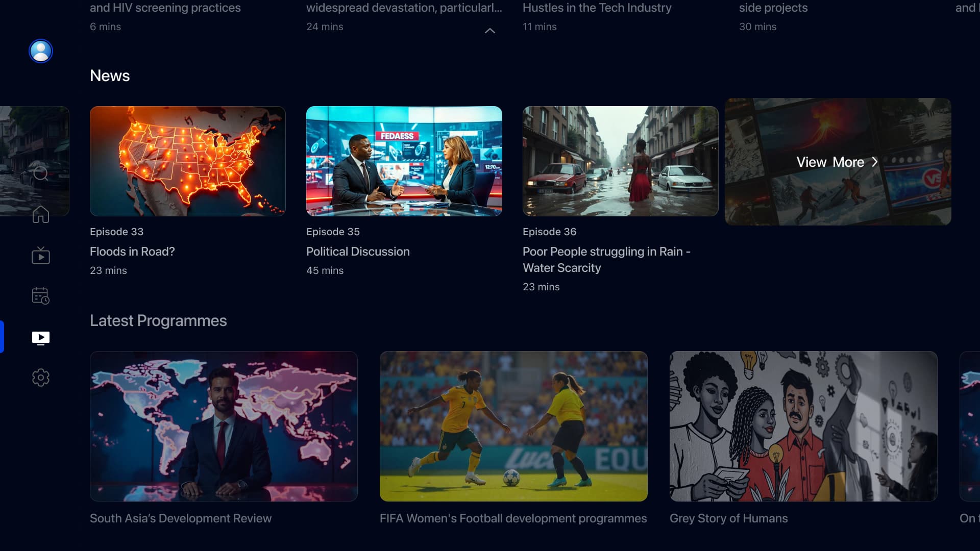Open the user profile avatar
Viewport: 980px width, 551px height.
click(x=41, y=51)
